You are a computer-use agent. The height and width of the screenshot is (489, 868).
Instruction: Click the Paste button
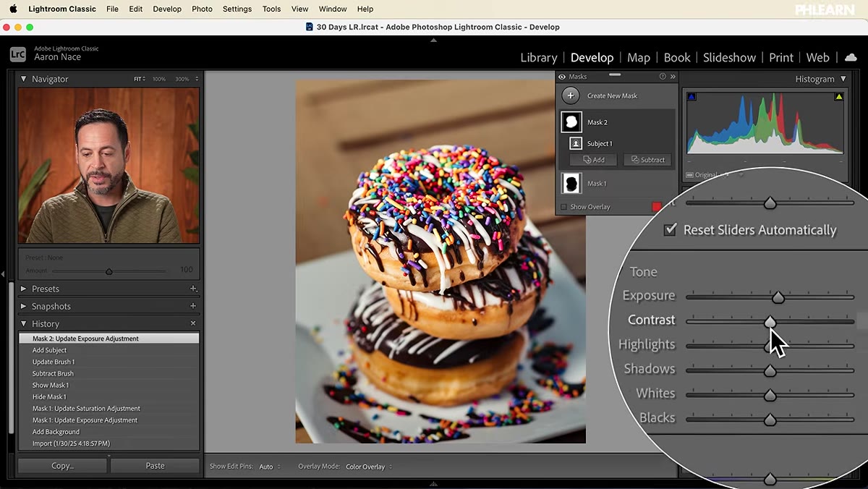coord(155,466)
